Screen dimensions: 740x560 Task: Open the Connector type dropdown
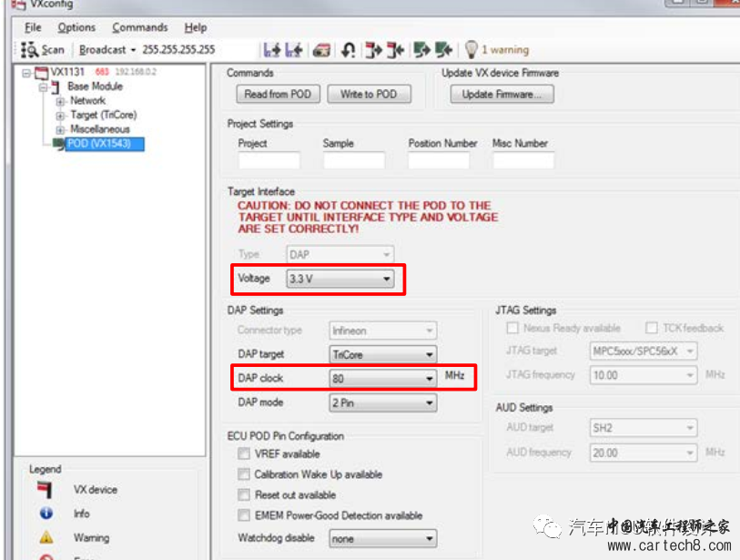[x=382, y=331]
